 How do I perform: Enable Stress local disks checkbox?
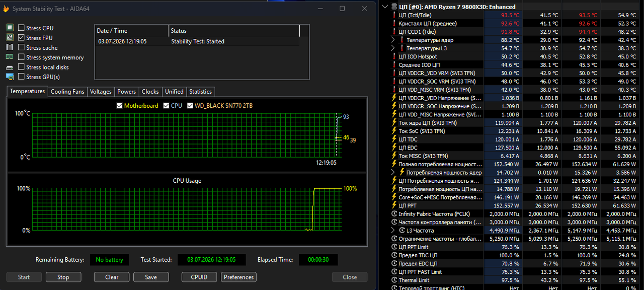point(21,67)
